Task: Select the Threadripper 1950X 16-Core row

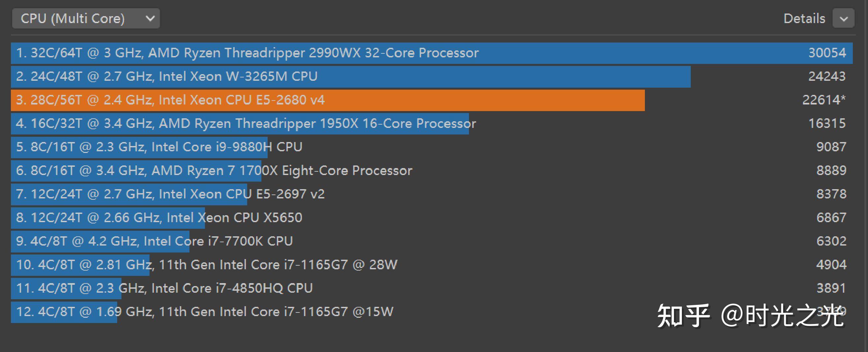Action: pos(246,124)
